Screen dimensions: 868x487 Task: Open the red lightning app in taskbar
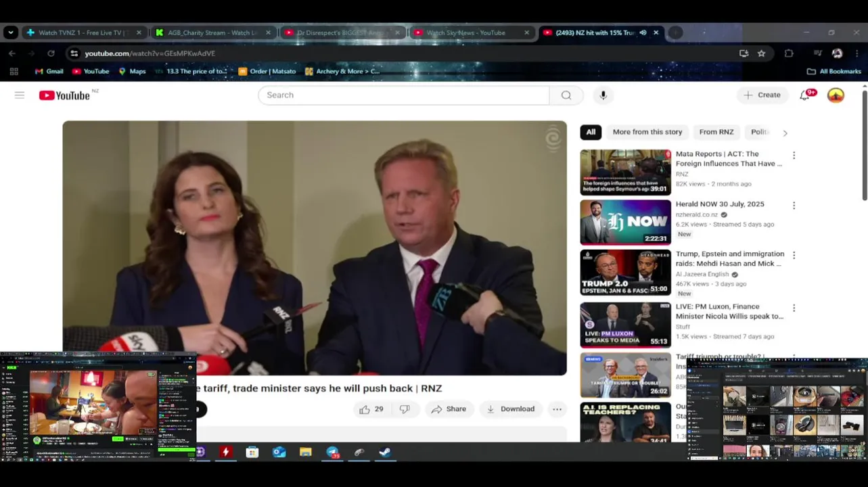click(x=226, y=452)
